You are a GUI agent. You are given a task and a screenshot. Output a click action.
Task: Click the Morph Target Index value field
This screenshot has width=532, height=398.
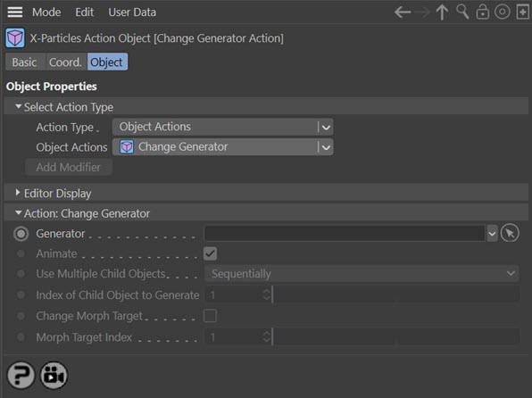[x=234, y=337]
